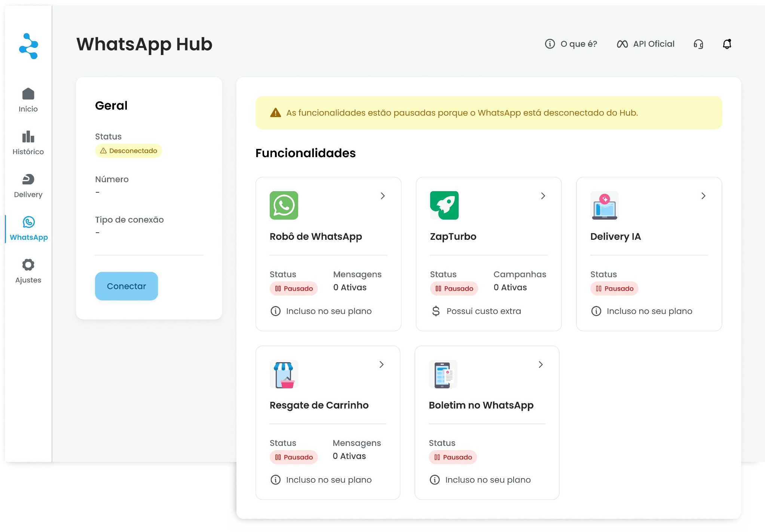The height and width of the screenshot is (532, 765).
Task: Click Pausado badge on Delivery IA
Action: [x=614, y=288]
